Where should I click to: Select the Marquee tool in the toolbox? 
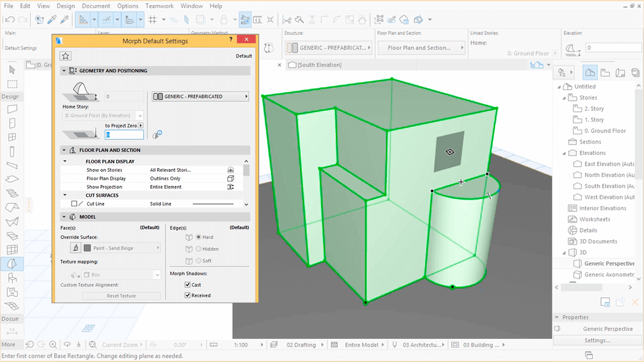click(x=12, y=84)
